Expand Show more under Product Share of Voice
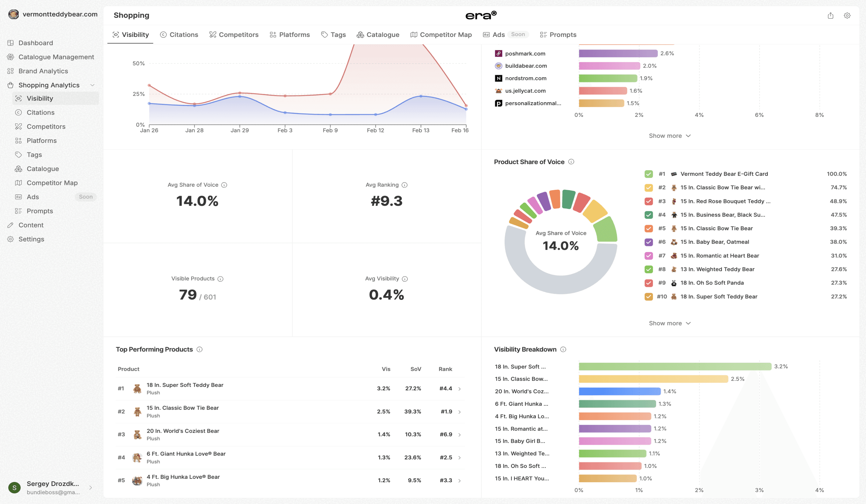The width and height of the screenshot is (866, 504). coord(669,323)
